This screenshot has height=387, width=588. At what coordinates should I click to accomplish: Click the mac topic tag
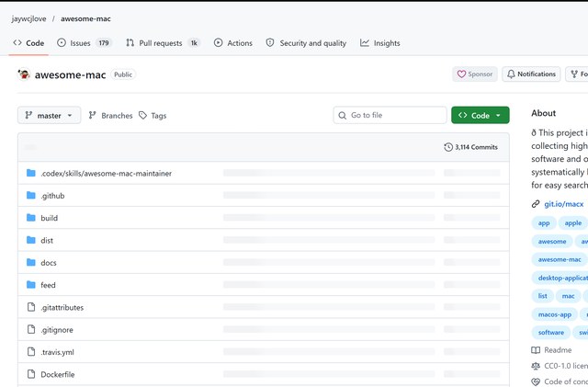pyautogui.click(x=568, y=296)
